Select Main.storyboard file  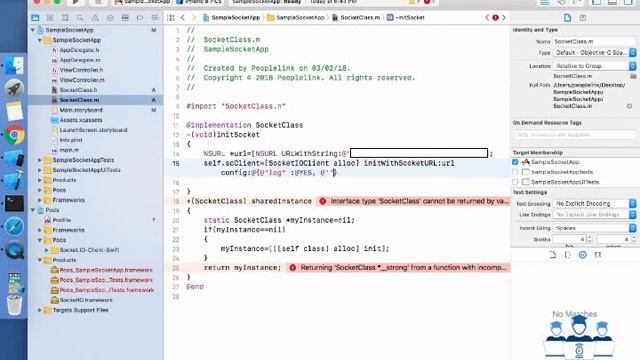tap(81, 110)
